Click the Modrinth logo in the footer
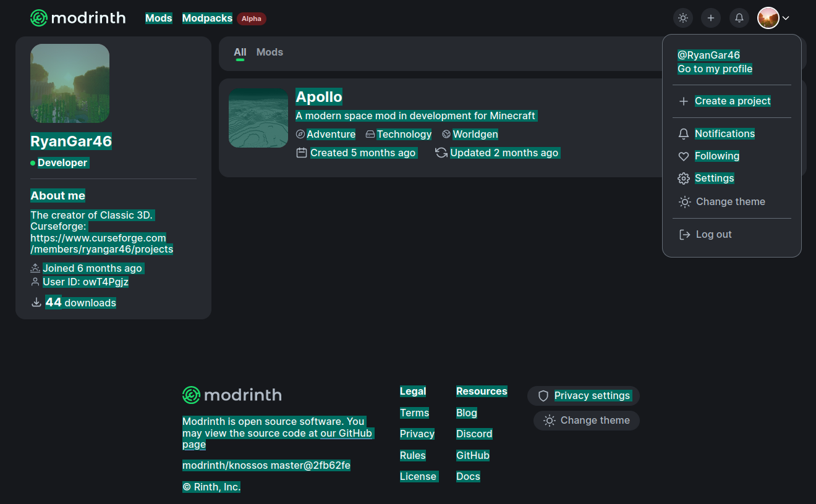816x504 pixels. (232, 395)
